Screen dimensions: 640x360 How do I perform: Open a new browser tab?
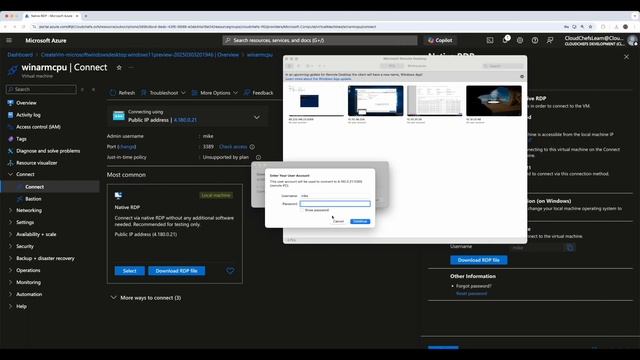pos(86,16)
